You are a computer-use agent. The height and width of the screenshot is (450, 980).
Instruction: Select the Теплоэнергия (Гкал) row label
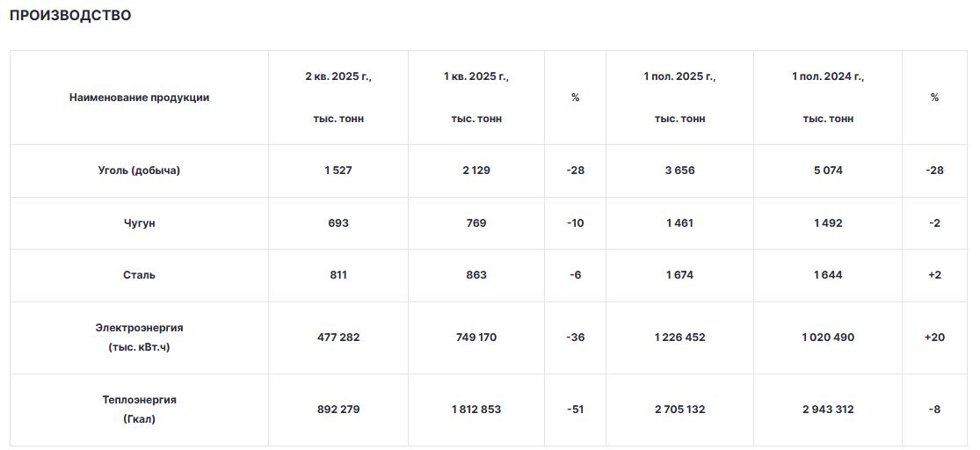pyautogui.click(x=140, y=410)
